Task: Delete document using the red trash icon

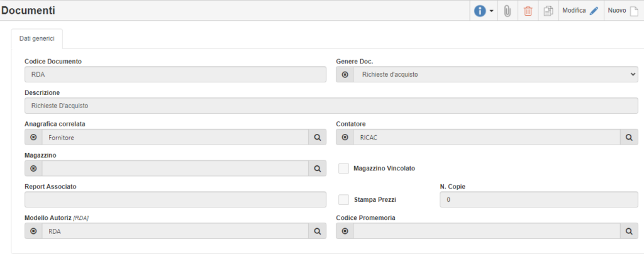Action: coord(528,11)
